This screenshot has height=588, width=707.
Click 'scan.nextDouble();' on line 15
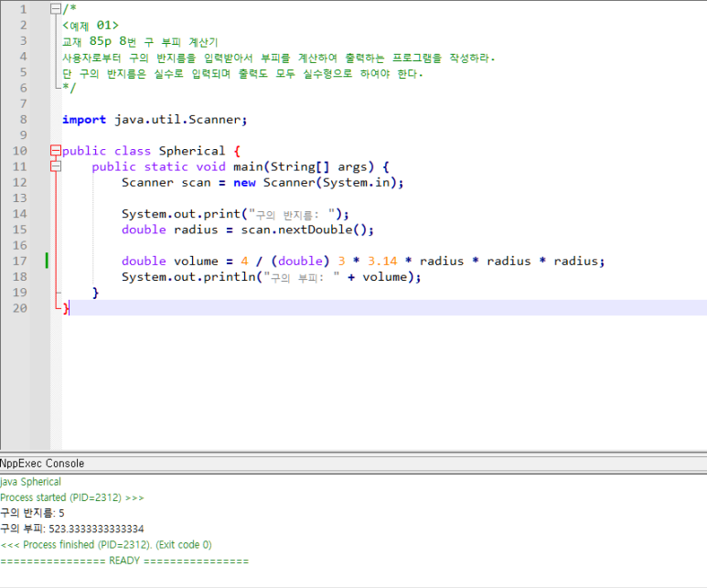click(x=307, y=230)
